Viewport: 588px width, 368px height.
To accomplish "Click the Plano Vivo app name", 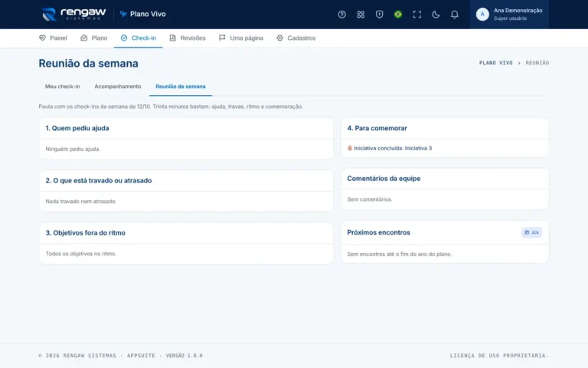I will coord(148,15).
